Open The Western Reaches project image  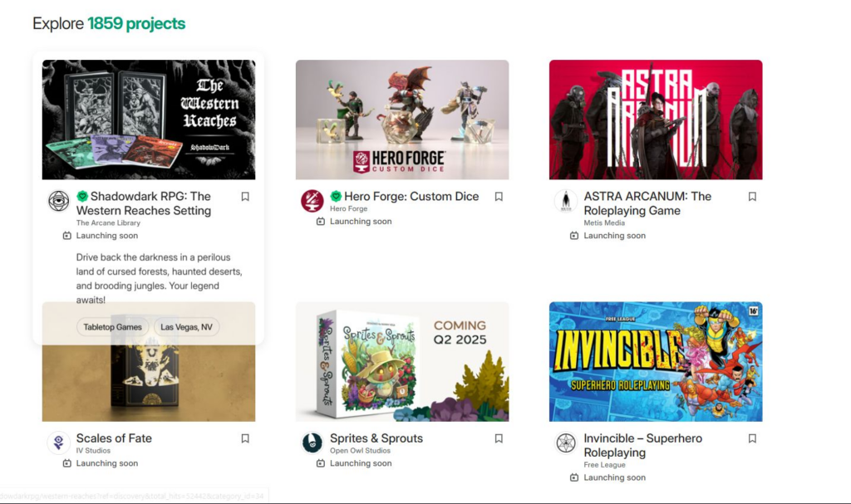pos(149,120)
